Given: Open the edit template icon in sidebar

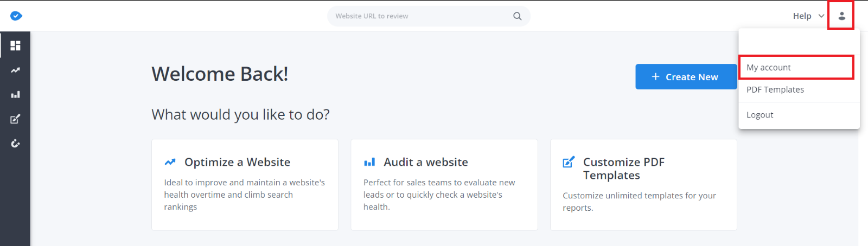Looking at the screenshot, I should [15, 119].
